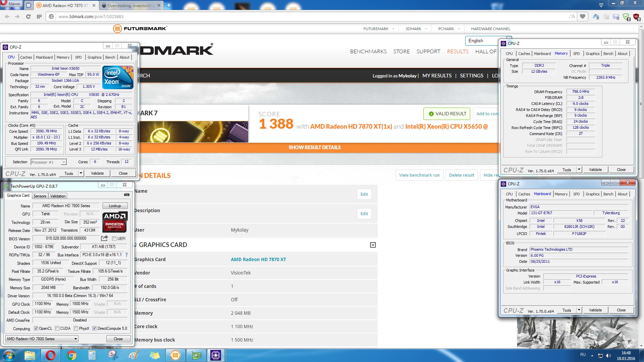644x362 pixels.
Task: Launch Google Chrome from the taskbar
Action: (x=71, y=355)
